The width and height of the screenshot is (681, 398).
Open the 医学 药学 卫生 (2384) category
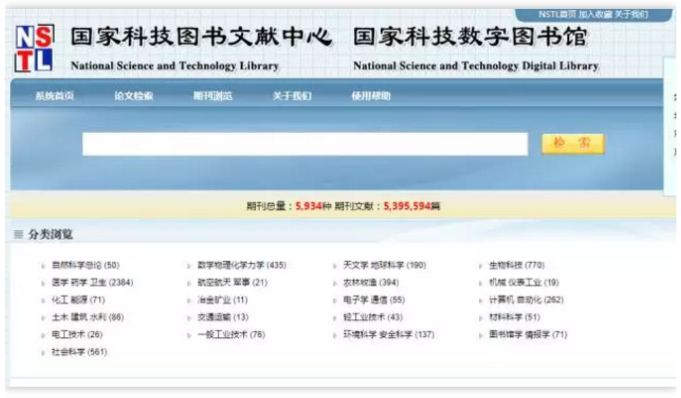pyautogui.click(x=92, y=282)
